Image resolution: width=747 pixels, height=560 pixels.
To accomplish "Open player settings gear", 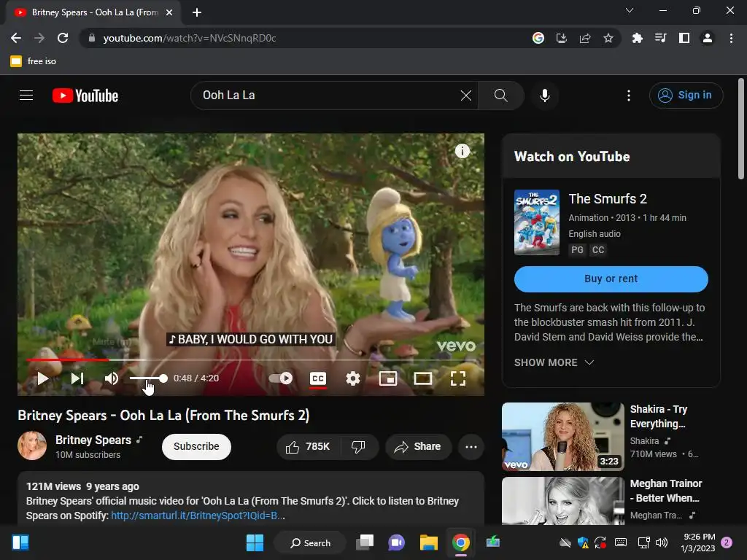I will click(x=352, y=378).
